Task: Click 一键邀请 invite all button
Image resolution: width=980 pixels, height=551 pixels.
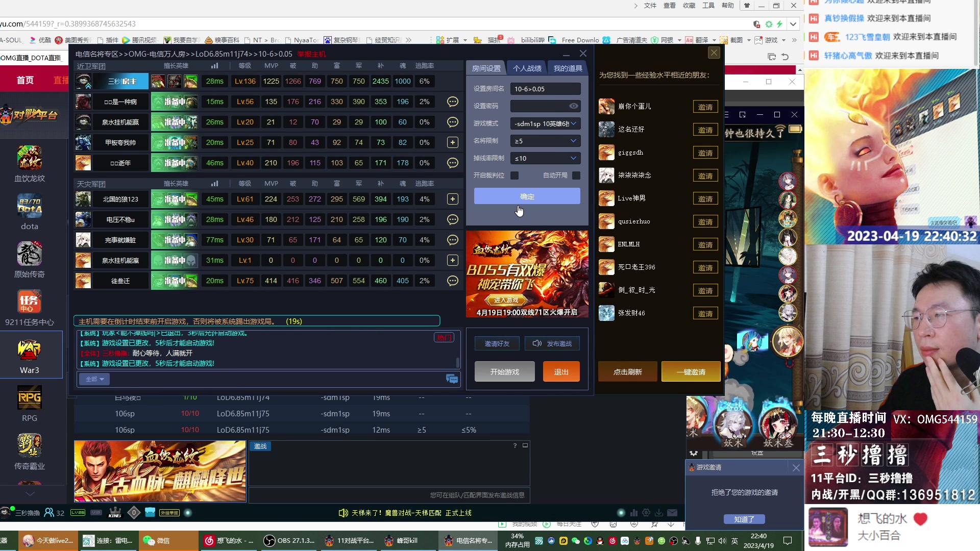Action: [691, 372]
